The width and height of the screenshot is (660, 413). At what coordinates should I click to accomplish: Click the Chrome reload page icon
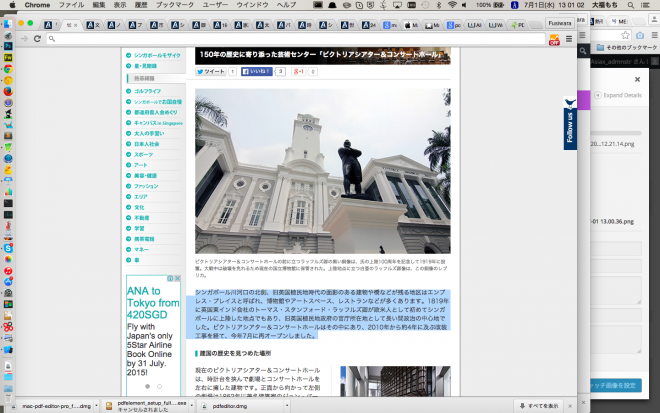point(37,39)
